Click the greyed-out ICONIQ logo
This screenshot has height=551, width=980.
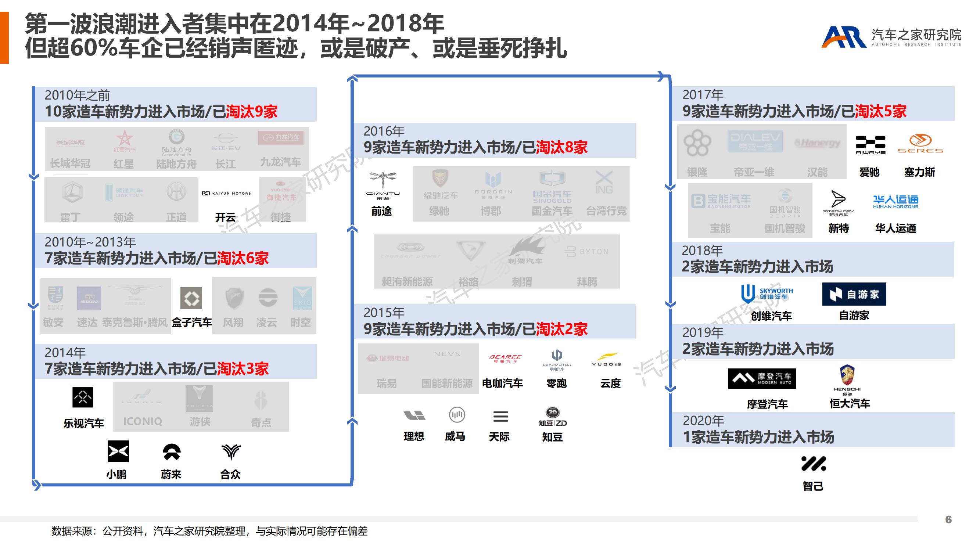coord(141,397)
